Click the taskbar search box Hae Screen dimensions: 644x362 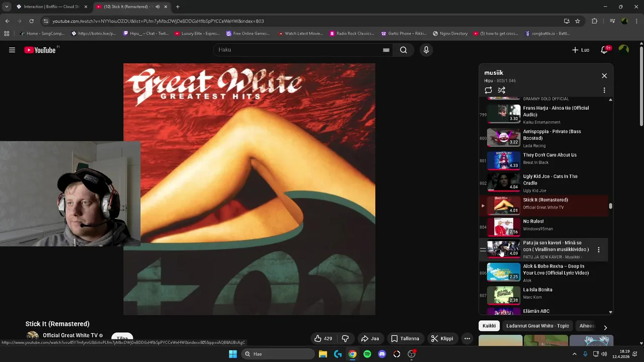[278, 354]
